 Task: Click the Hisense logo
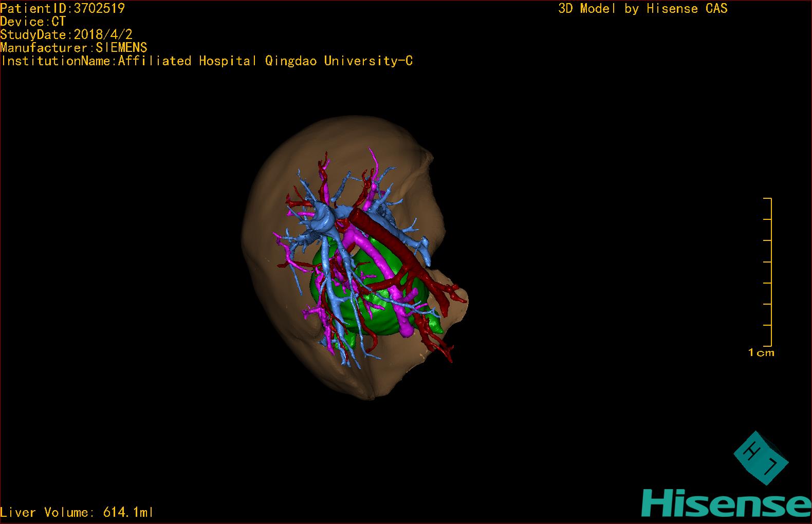pos(726,503)
